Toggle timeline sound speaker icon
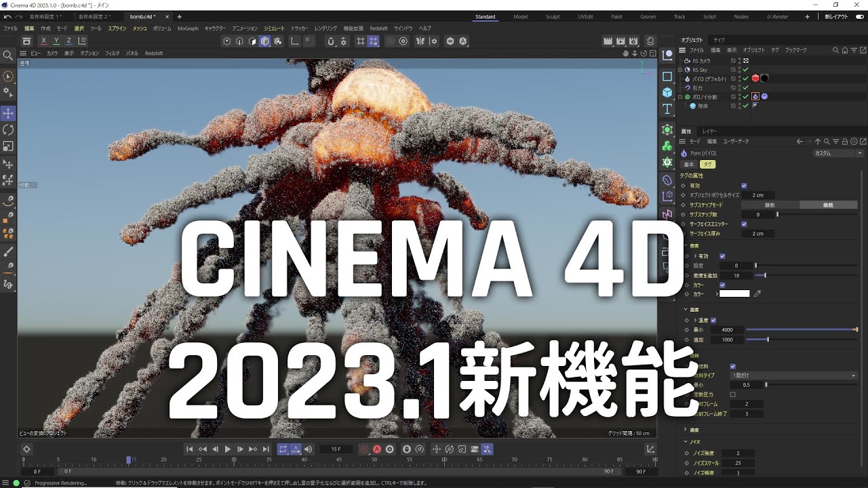The height and width of the screenshot is (488, 868). [309, 449]
